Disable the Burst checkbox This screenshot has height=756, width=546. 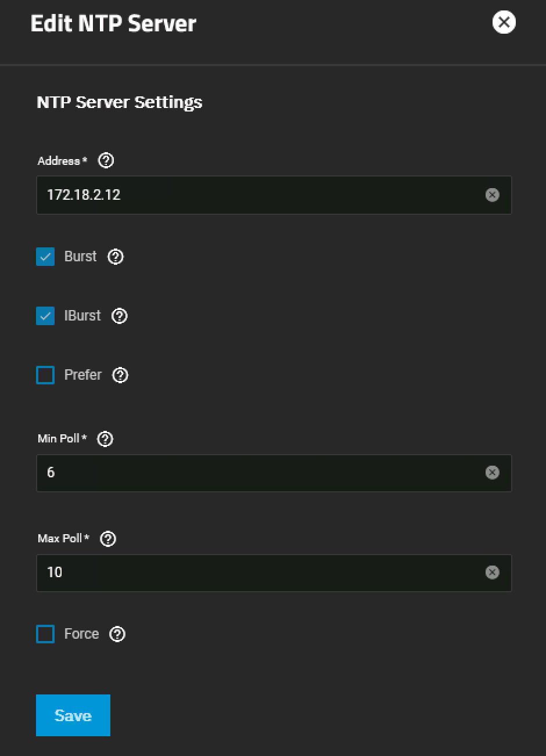[x=45, y=257]
